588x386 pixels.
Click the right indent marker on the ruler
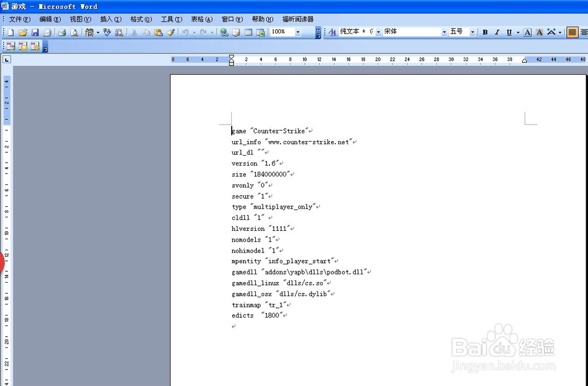click(x=524, y=61)
